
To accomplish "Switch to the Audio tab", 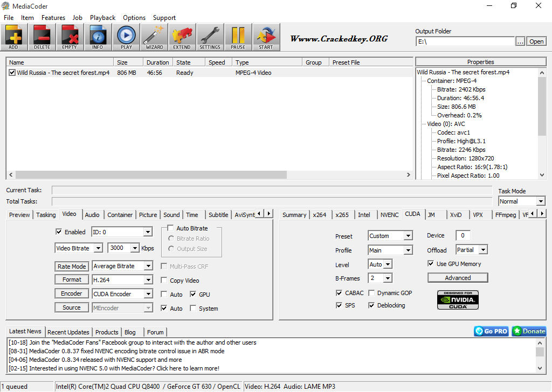I will pos(92,215).
